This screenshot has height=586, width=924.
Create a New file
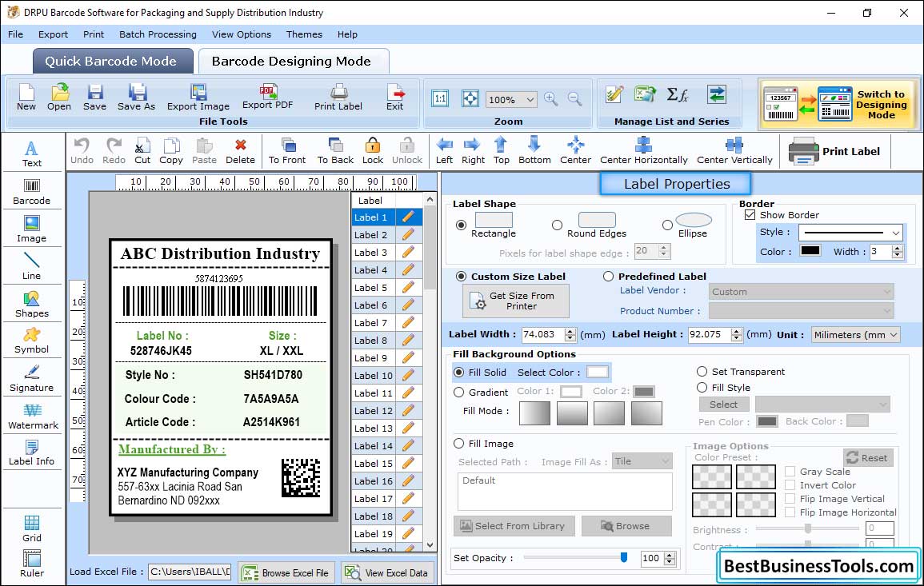tap(26, 98)
